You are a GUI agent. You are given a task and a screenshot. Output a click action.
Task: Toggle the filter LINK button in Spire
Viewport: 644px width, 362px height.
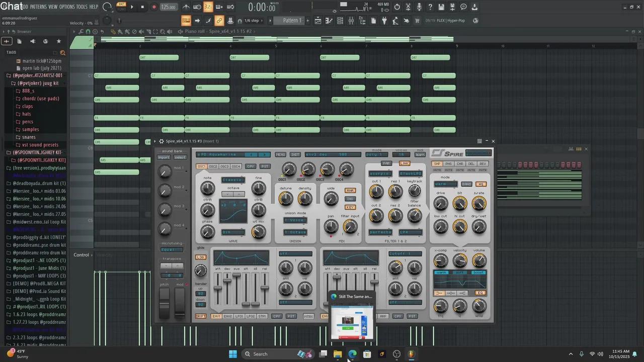(x=405, y=163)
